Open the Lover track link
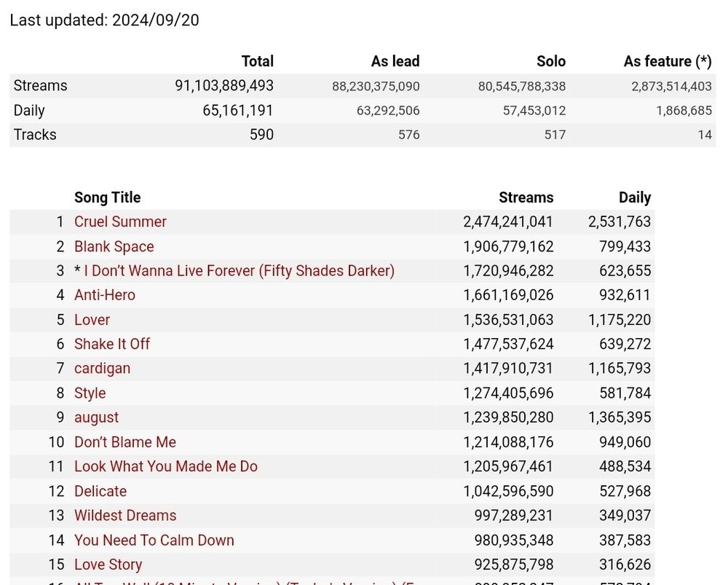728x585 pixels. coord(92,320)
